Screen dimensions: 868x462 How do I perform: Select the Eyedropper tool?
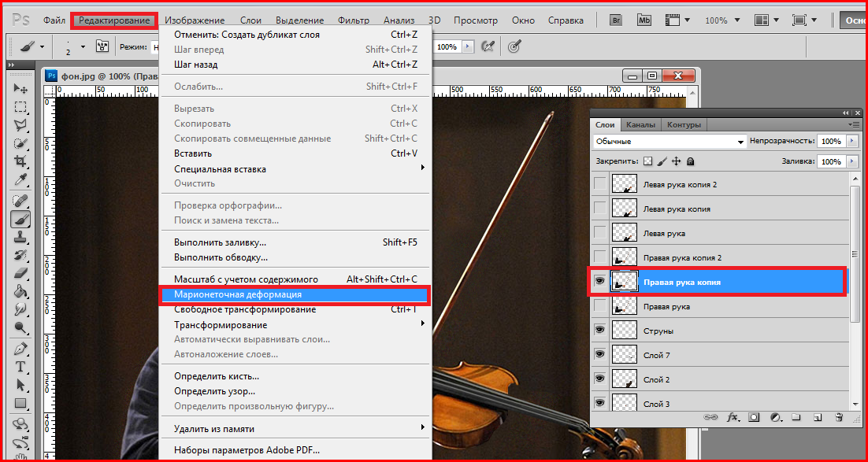point(20,179)
